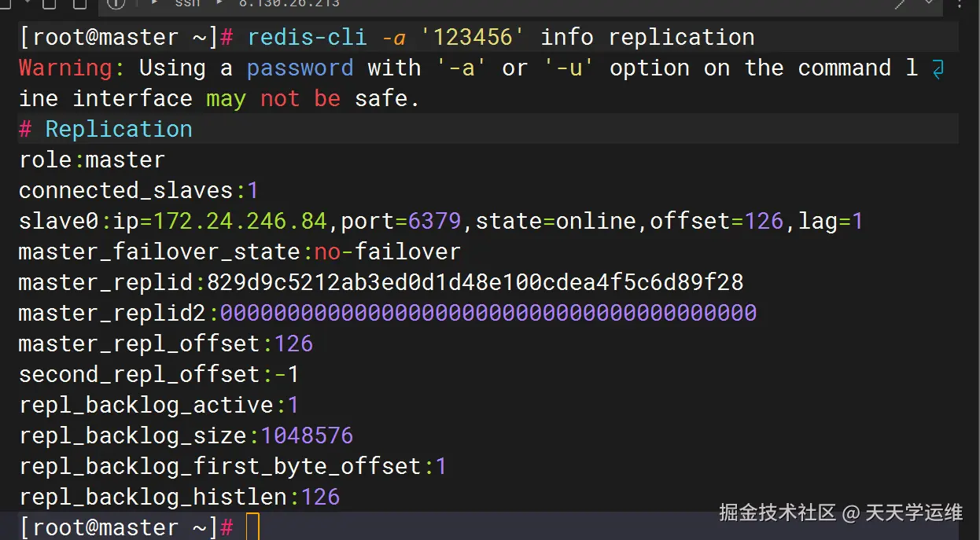Click the slave IP address 172.24.246.84

tap(240, 222)
